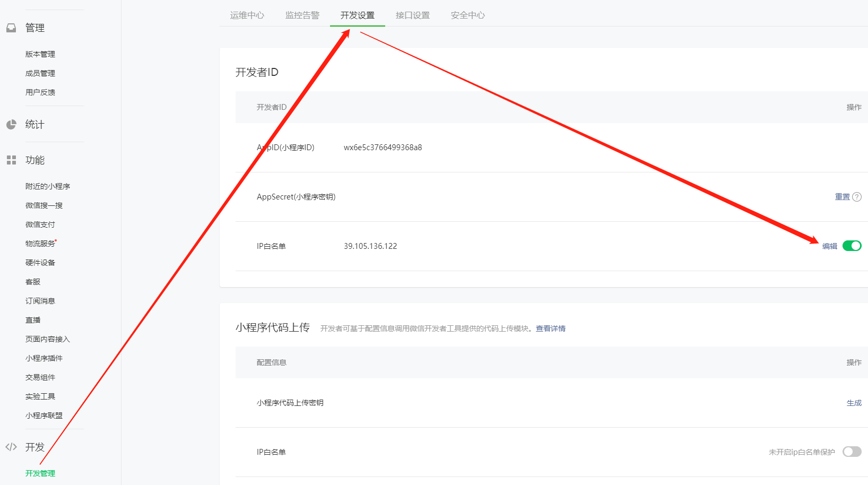Image resolution: width=868 pixels, height=485 pixels.
Task: Click the 开发 section heading
Action: click(x=35, y=447)
